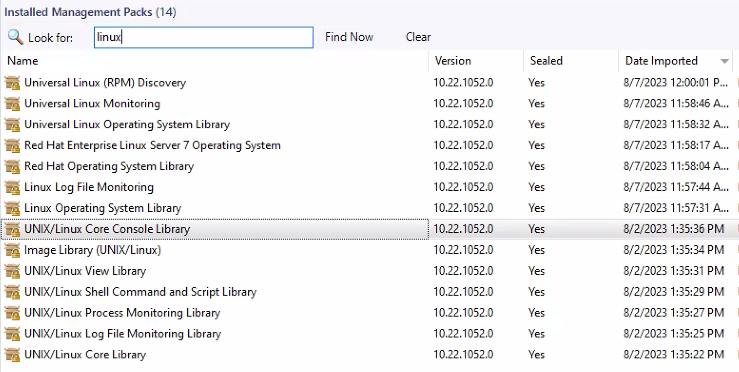
Task: Click version 10.22.1052.0 of UNIX/Linux Core Library
Action: 463,355
